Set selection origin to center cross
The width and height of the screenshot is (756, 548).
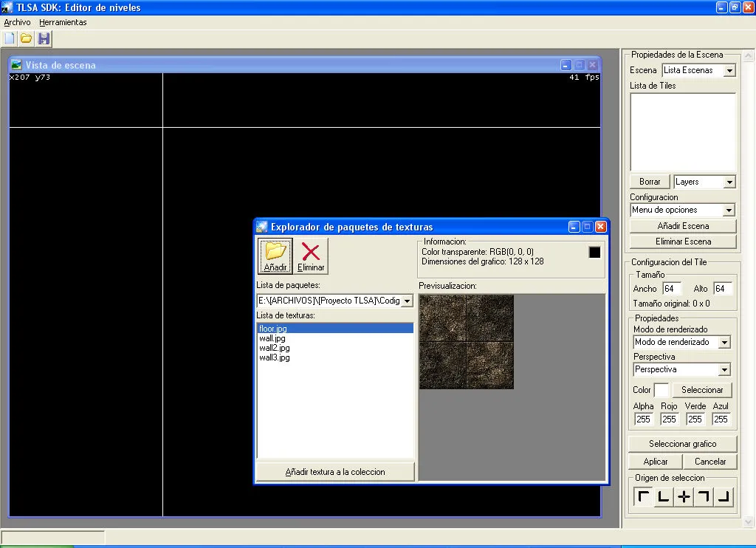coord(684,497)
